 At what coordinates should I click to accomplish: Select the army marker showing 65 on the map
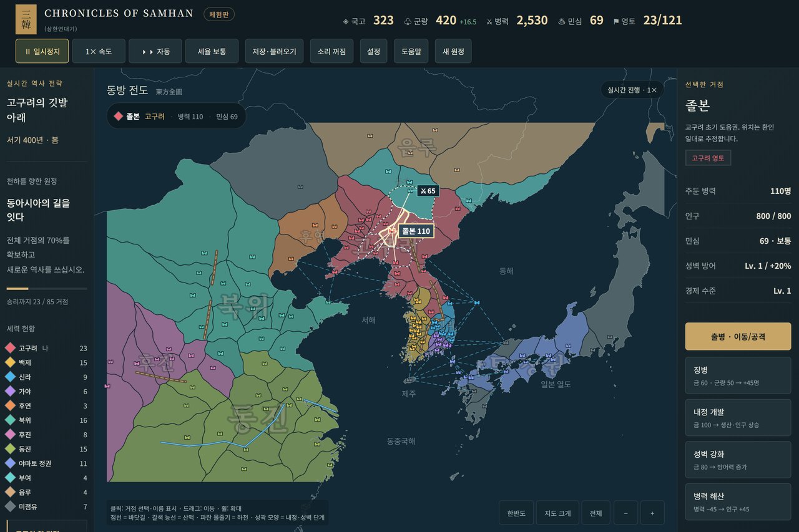[x=428, y=191]
